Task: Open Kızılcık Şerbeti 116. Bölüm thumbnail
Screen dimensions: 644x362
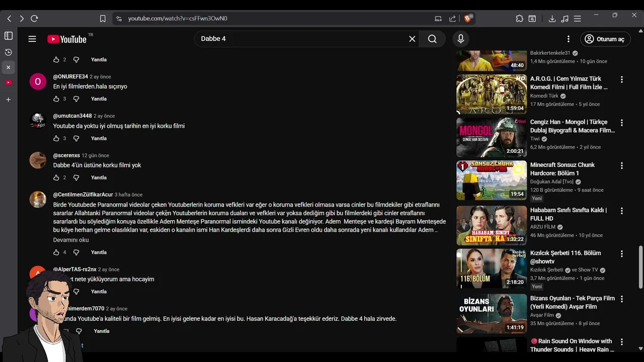Action: [492, 268]
